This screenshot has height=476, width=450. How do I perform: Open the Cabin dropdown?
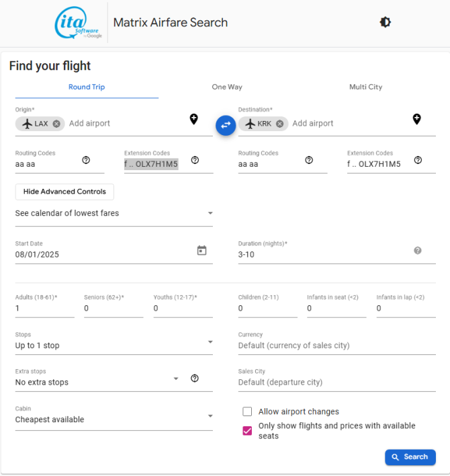114,416
